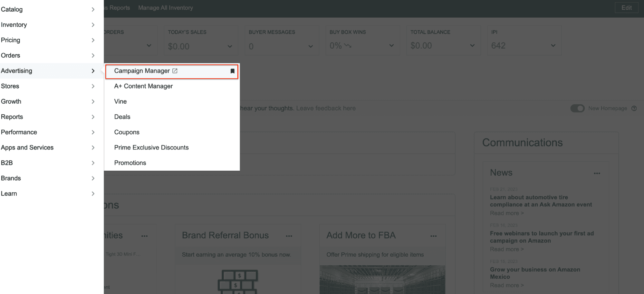Select Coupons in the Advertising submenu
Image resolution: width=644 pixels, height=294 pixels.
[x=127, y=132]
